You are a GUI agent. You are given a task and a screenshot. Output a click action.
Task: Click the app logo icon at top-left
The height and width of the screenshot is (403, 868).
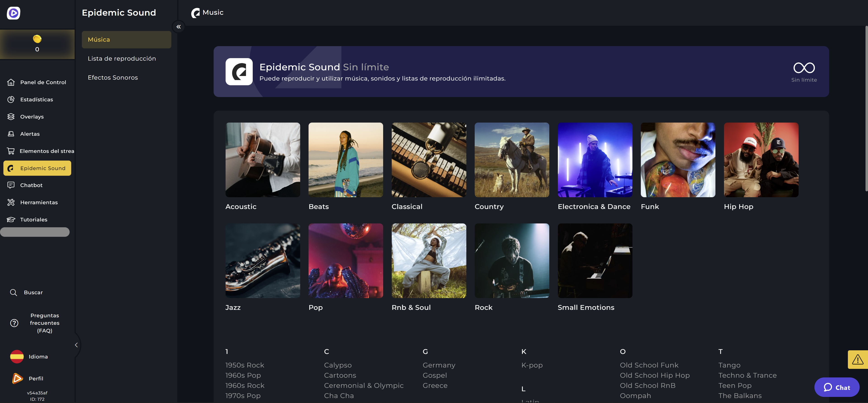[x=14, y=13]
